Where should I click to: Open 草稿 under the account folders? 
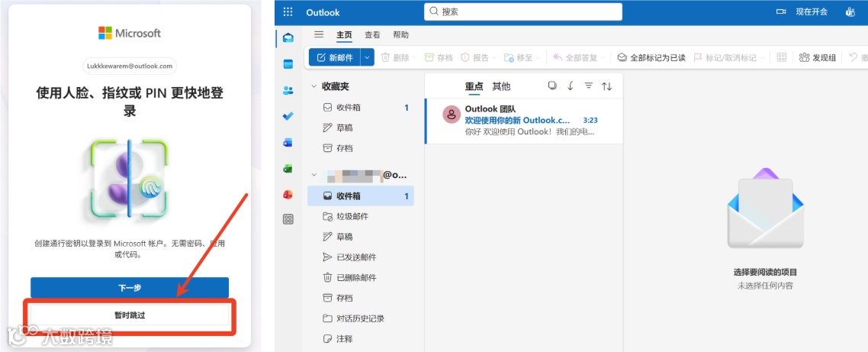click(x=360, y=237)
